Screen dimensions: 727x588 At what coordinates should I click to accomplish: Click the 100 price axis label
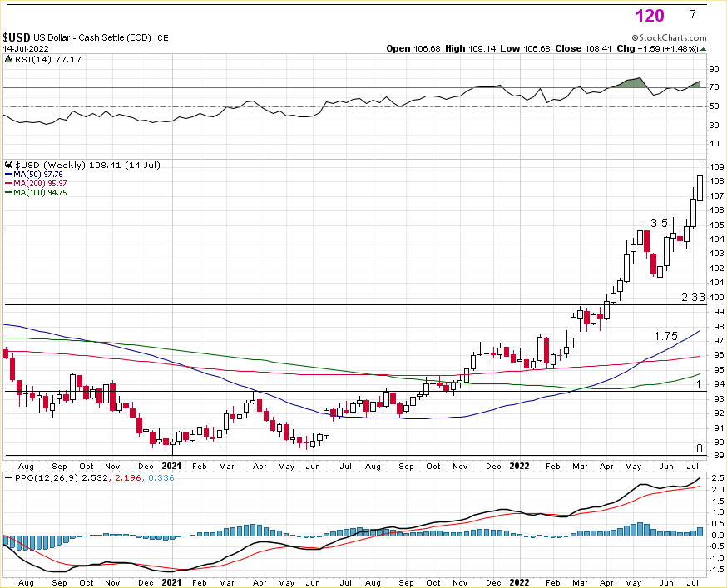tap(717, 298)
